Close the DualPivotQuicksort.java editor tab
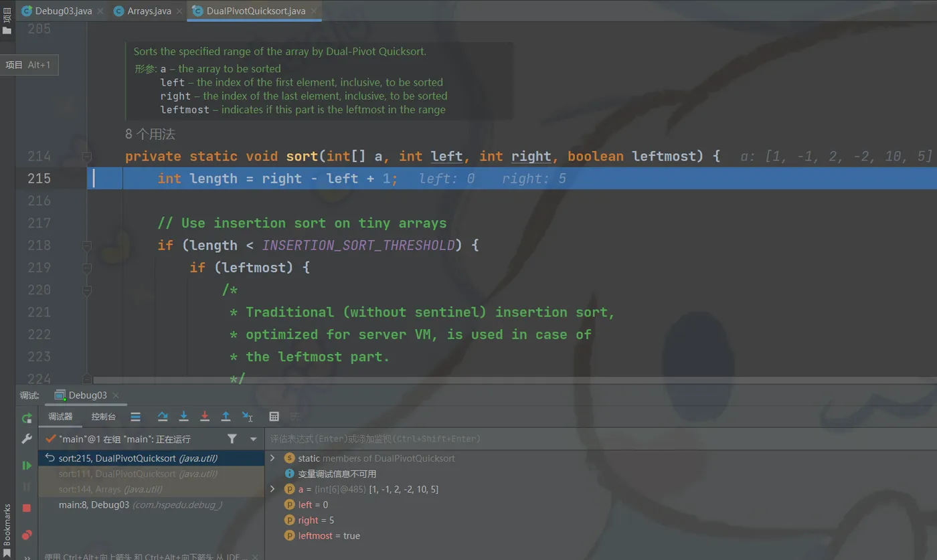 [313, 11]
